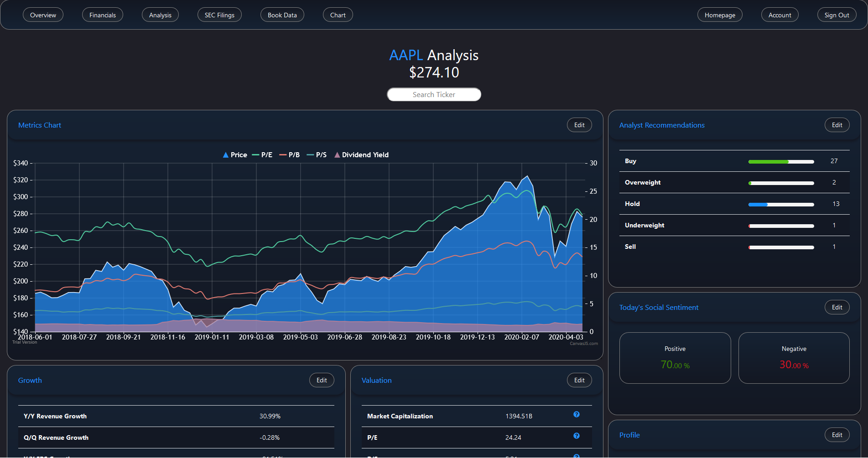Click the Y/Y Revenue Growth row

[x=176, y=416]
